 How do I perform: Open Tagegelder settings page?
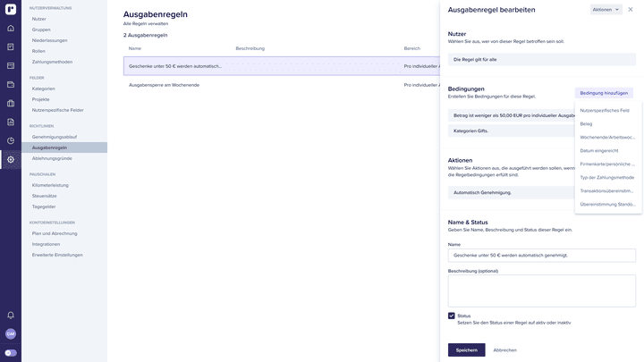pos(44,206)
